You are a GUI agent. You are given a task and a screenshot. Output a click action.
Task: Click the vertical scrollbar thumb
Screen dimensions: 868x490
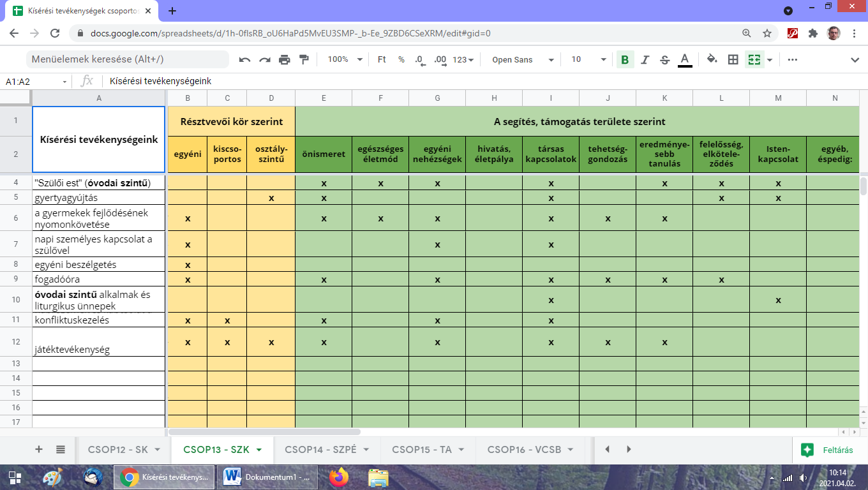point(863,186)
